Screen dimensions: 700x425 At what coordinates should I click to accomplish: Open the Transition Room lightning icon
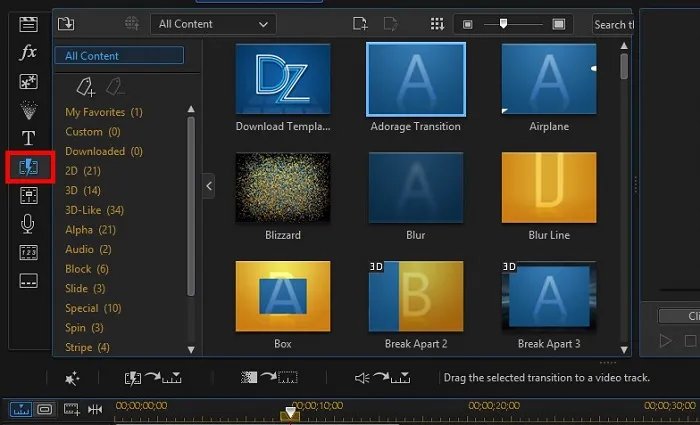tap(29, 167)
